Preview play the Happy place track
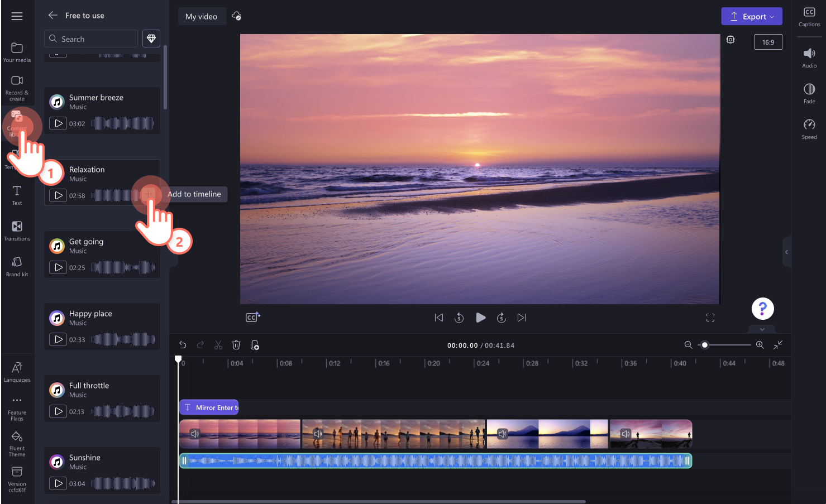The height and width of the screenshot is (504, 826). click(x=58, y=339)
